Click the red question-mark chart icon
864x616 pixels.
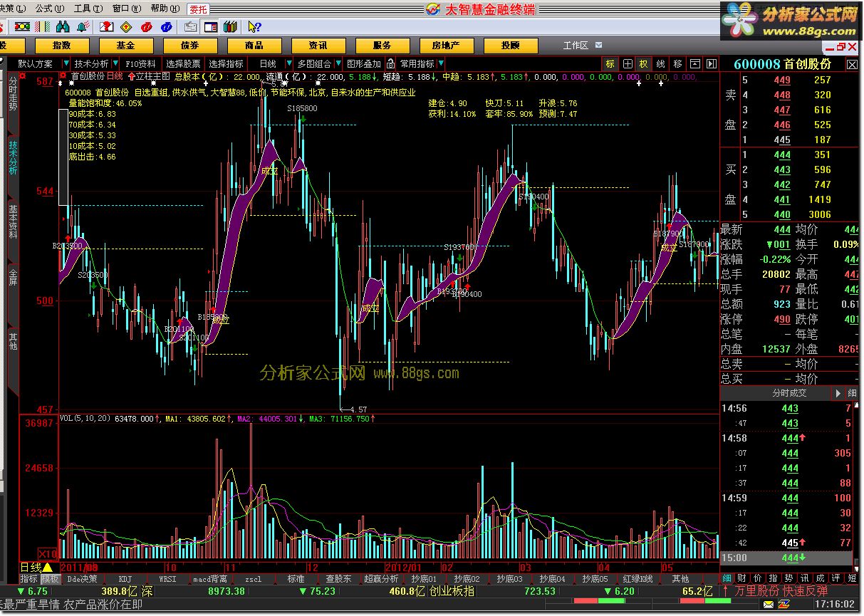tap(106, 26)
